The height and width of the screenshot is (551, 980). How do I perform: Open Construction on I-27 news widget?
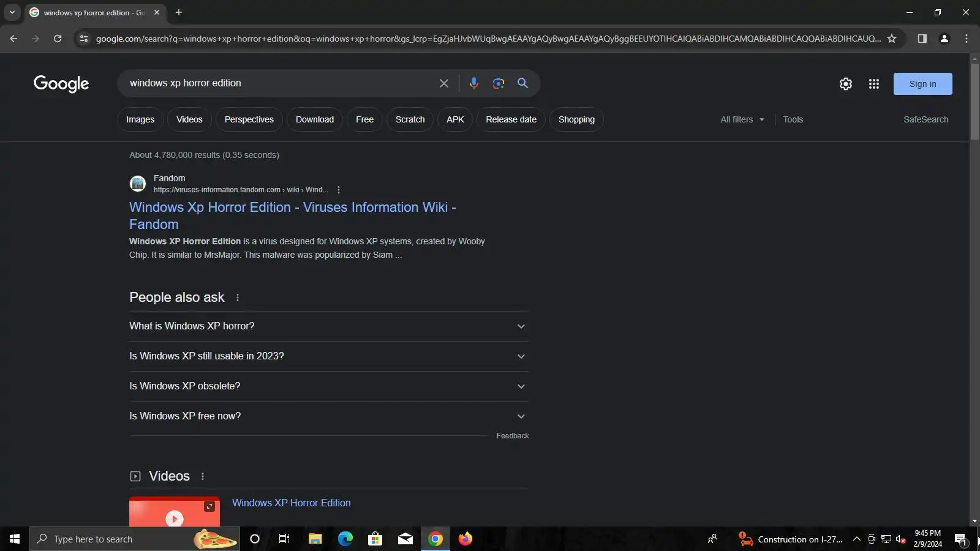(791, 539)
